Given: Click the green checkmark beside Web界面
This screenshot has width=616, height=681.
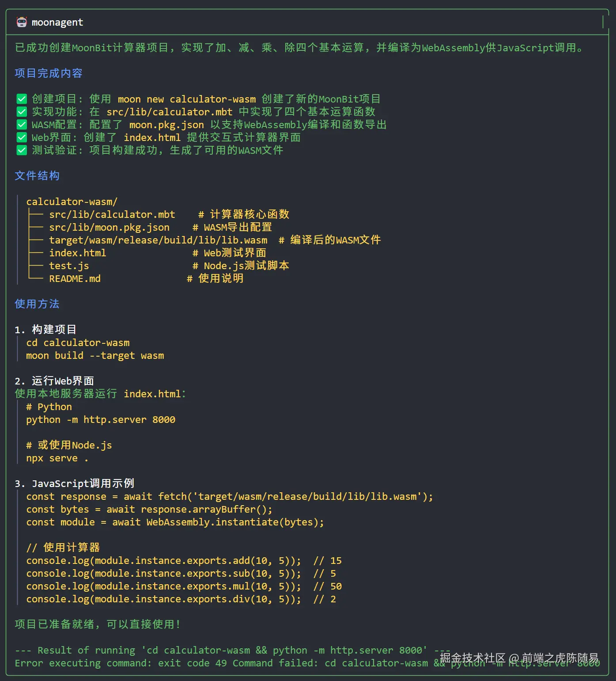Looking at the screenshot, I should point(22,137).
